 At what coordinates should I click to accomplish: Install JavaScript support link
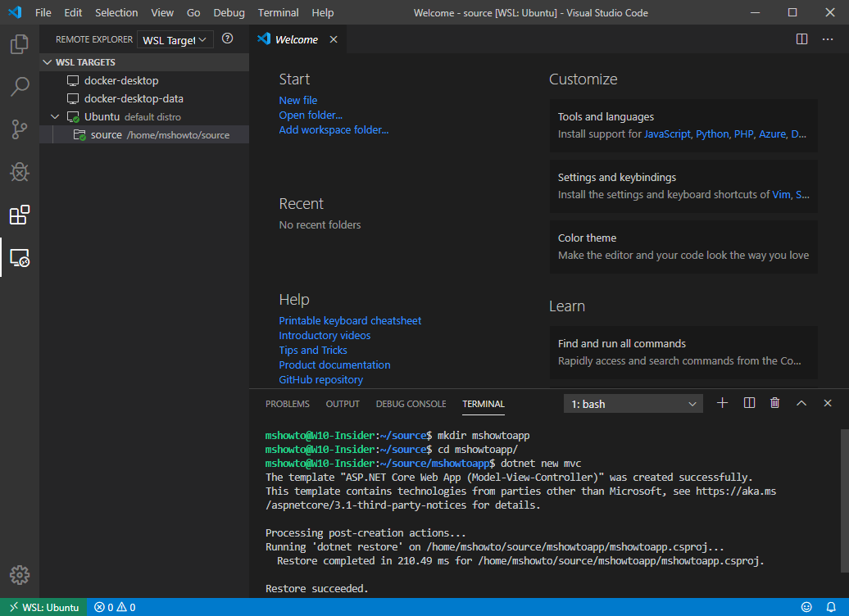[x=667, y=134]
